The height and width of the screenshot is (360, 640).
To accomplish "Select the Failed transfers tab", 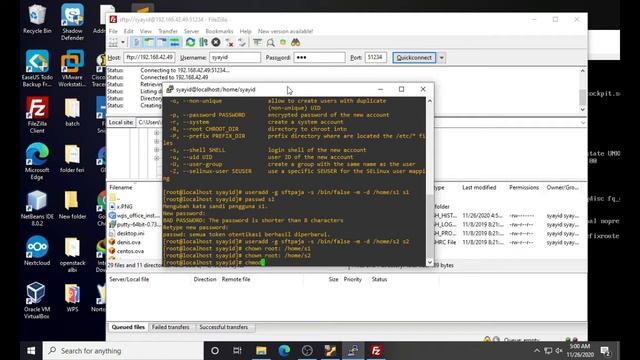I will pyautogui.click(x=170, y=327).
